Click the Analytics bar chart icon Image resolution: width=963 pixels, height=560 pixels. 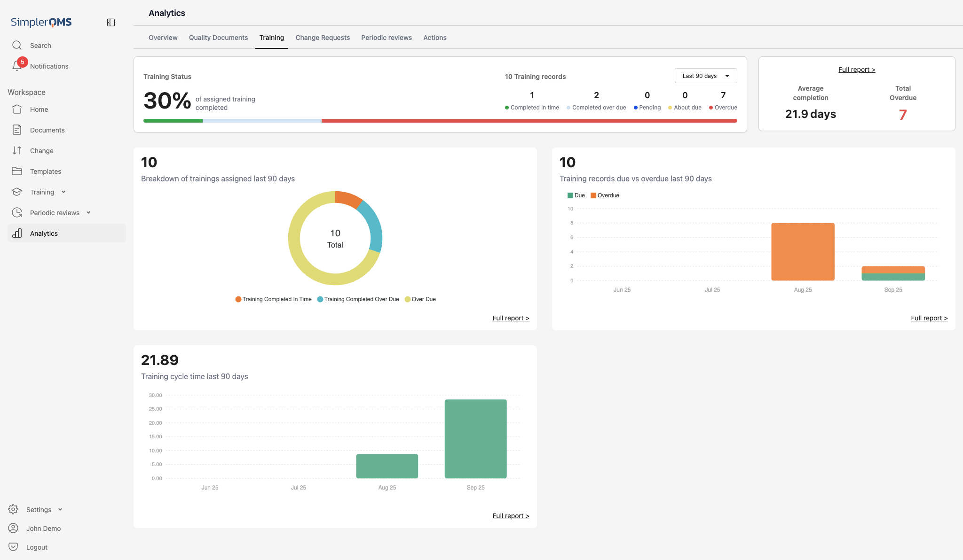[17, 233]
